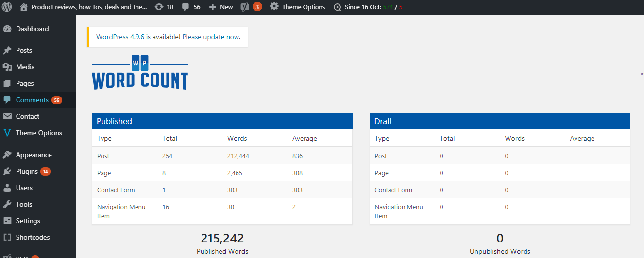Click the 14 badge next to Plugins
The image size is (644, 258).
pos(45,171)
